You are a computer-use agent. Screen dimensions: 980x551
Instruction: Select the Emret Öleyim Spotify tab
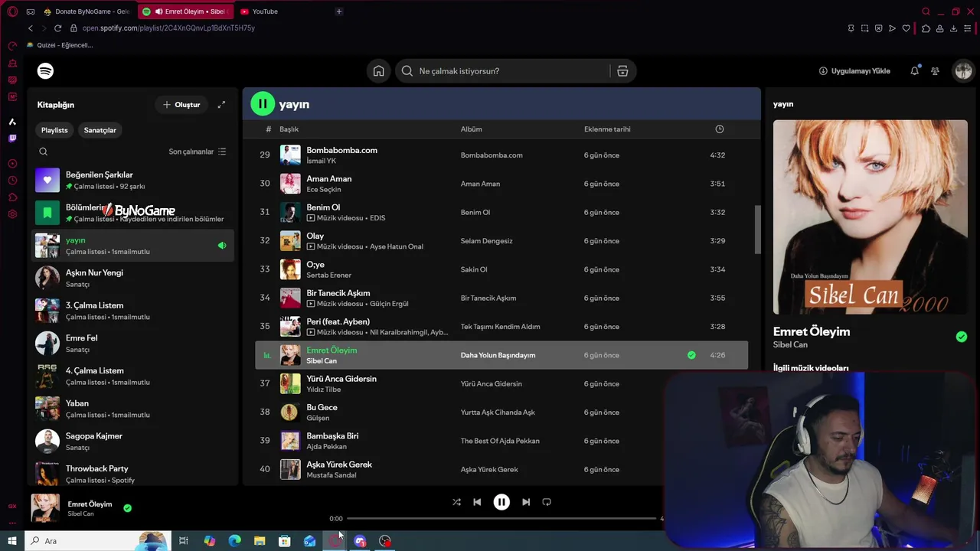point(187,11)
